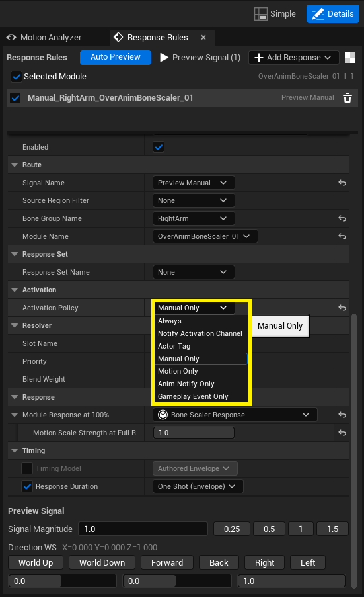The height and width of the screenshot is (600, 364).
Task: Click the Activation Policy combo box header
Action: (x=194, y=308)
